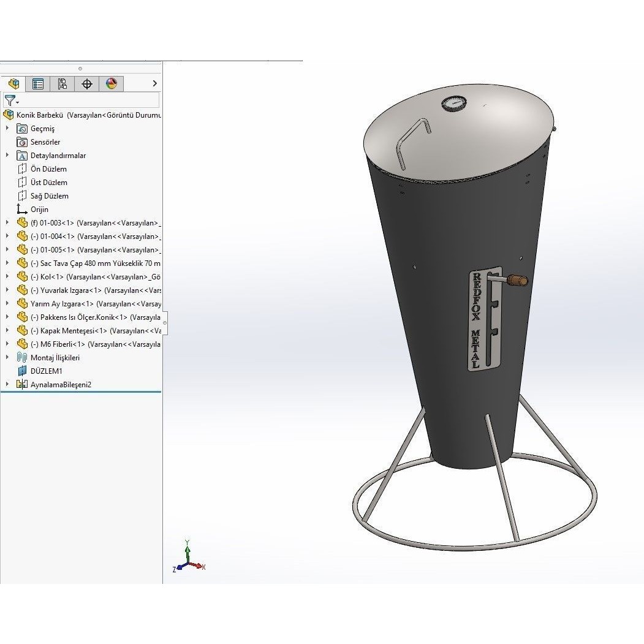Select the (-) 01-004<1> part icon

point(22,237)
